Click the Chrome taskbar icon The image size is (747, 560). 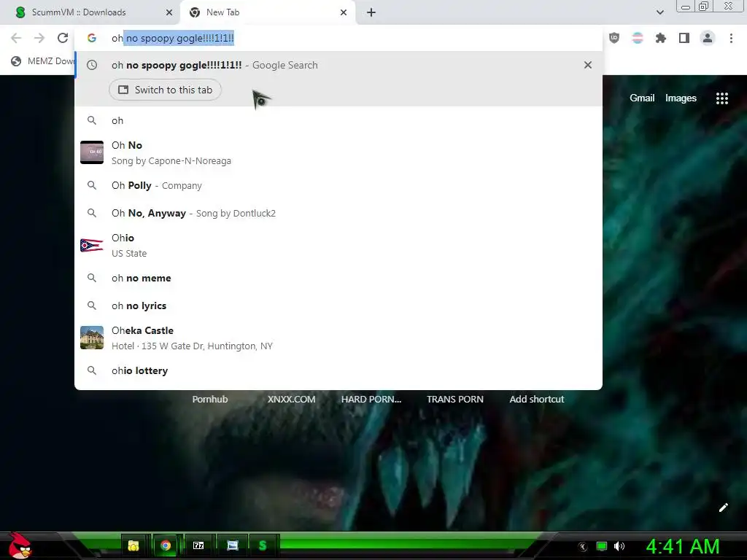166,545
